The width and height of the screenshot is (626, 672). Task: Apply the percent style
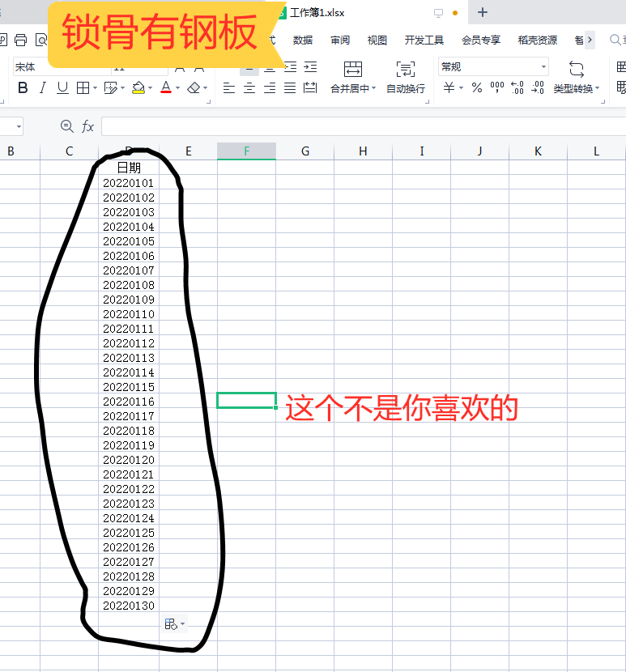click(x=477, y=88)
